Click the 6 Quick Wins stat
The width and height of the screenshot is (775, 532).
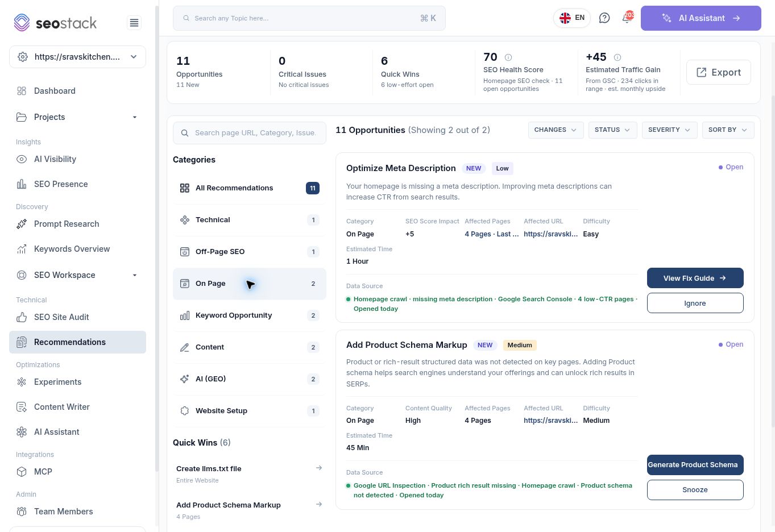[x=423, y=72]
